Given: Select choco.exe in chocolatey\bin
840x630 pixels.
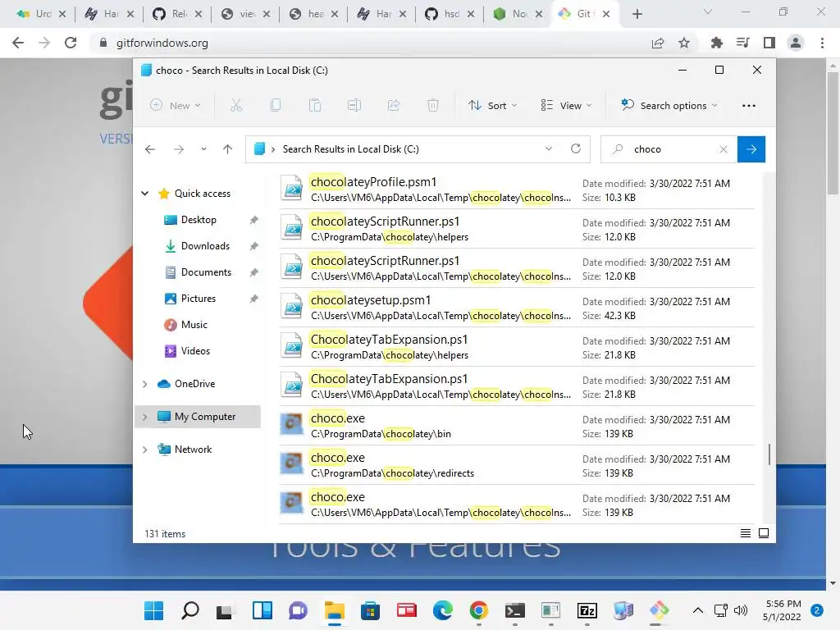Looking at the screenshot, I should click(x=517, y=426).
